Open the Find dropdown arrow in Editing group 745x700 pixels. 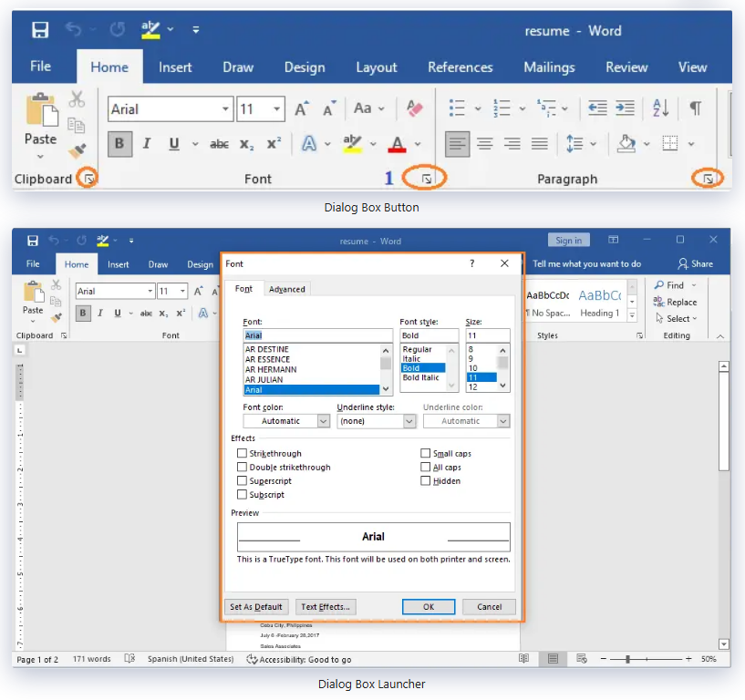click(x=694, y=285)
